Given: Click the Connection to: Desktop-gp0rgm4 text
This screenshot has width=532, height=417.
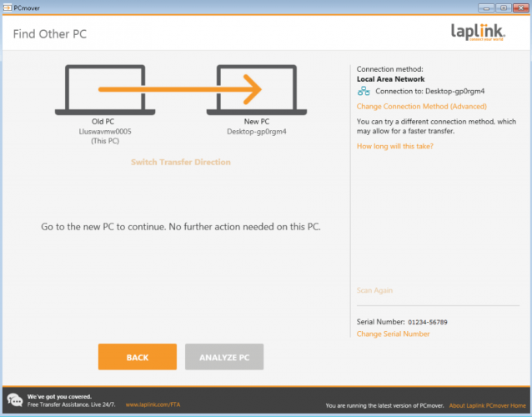Looking at the screenshot, I should 430,91.
